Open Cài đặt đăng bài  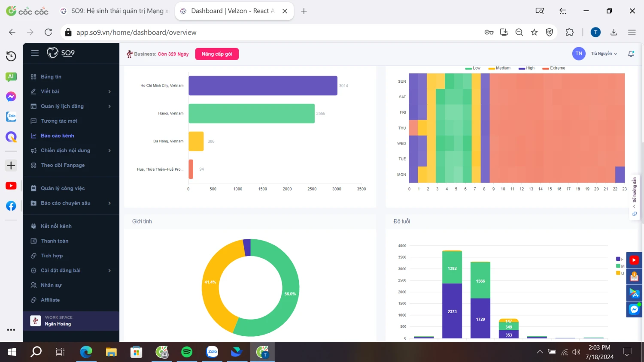pyautogui.click(x=61, y=271)
